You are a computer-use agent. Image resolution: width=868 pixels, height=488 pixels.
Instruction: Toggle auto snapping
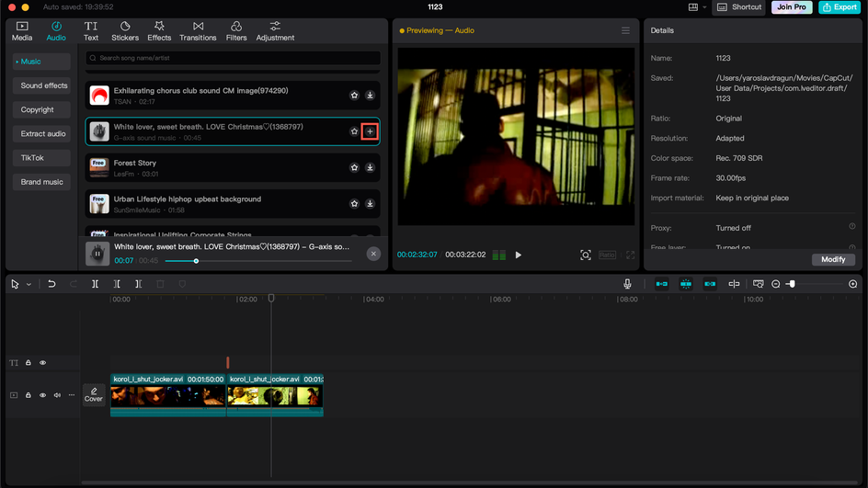686,284
